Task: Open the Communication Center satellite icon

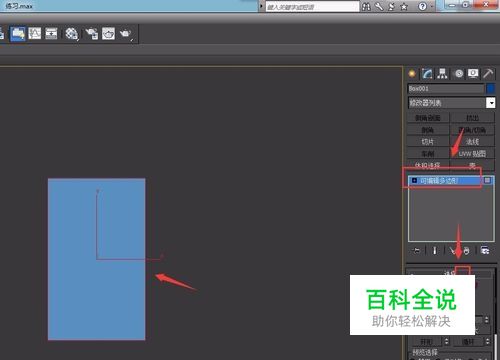Action: (x=391, y=6)
